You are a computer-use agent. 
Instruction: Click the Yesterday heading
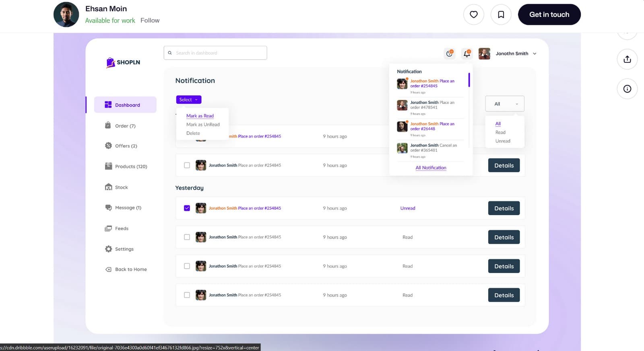click(189, 188)
